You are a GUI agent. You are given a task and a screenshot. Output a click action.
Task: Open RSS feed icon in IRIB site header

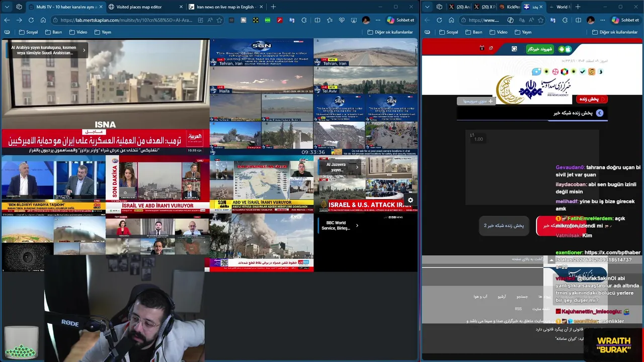pos(491,48)
